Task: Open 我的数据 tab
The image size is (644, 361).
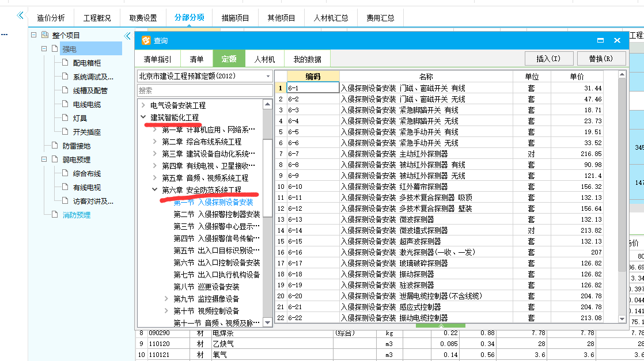Action: click(x=307, y=59)
